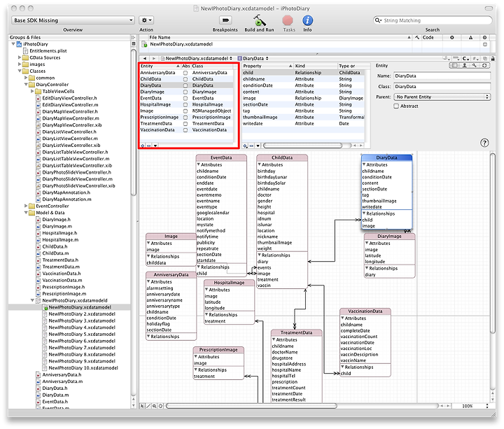Click the search magnifier icon
Screen dimensions: 504x429
(x=378, y=20)
